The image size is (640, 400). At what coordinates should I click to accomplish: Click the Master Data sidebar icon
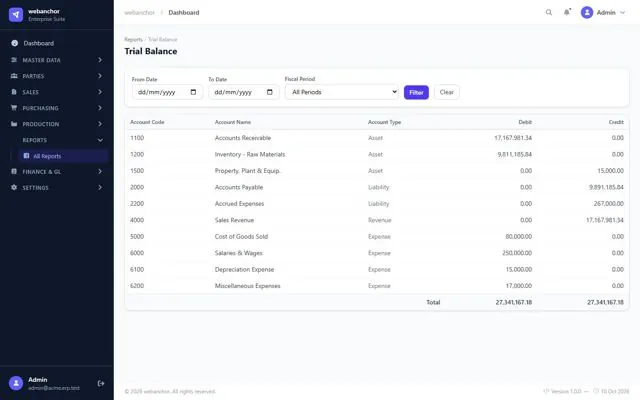(x=14, y=60)
